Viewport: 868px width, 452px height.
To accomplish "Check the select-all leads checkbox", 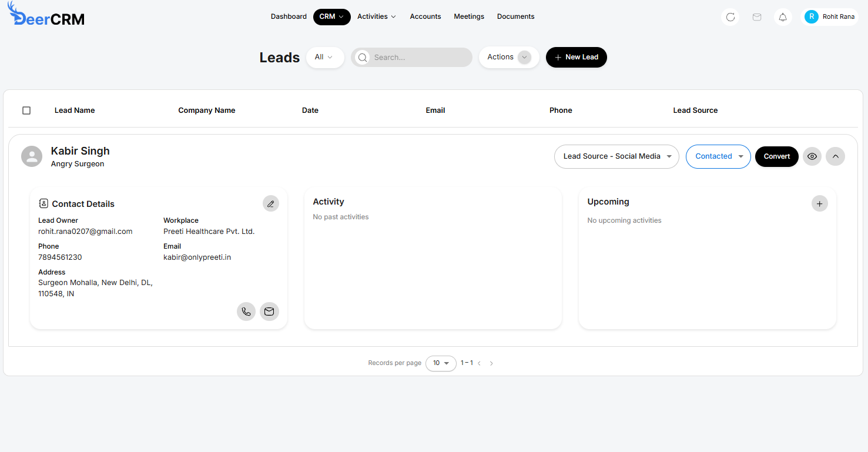I will 26,110.
